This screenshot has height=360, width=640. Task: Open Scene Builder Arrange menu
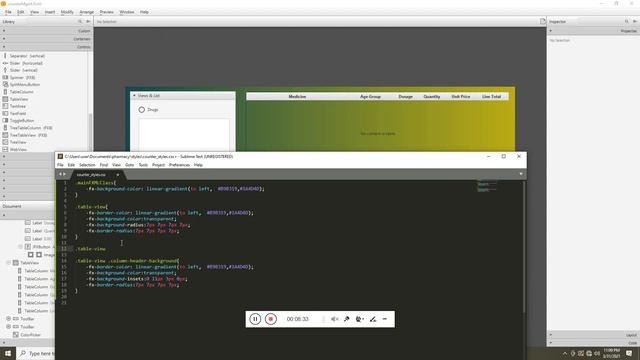[87, 12]
